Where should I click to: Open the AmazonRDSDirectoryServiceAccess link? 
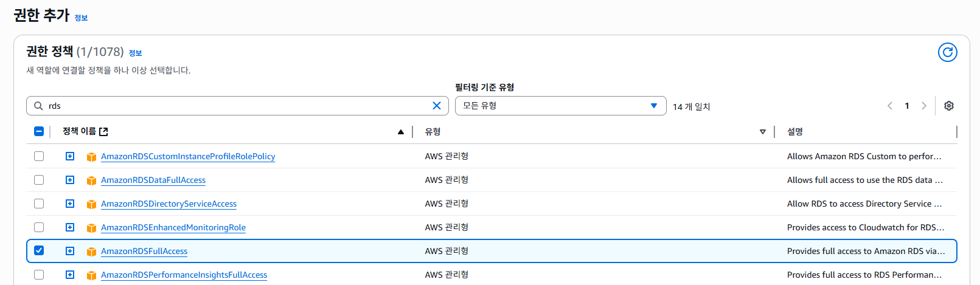tap(169, 204)
